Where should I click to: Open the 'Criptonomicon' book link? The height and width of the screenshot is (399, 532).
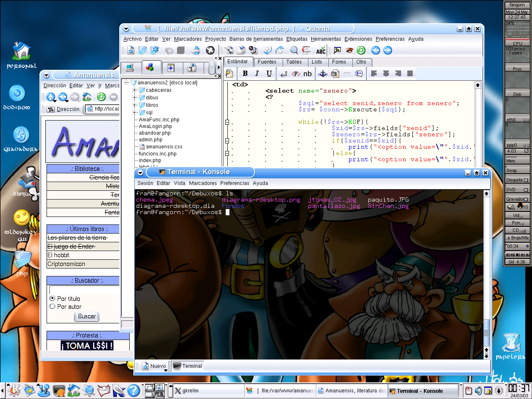click(x=66, y=264)
